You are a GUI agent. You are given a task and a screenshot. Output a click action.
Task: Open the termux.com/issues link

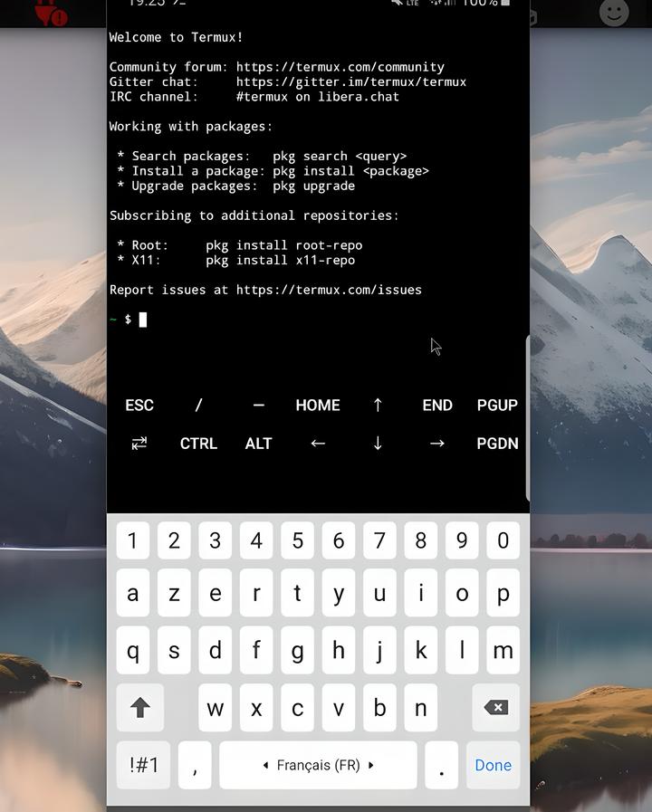(329, 290)
